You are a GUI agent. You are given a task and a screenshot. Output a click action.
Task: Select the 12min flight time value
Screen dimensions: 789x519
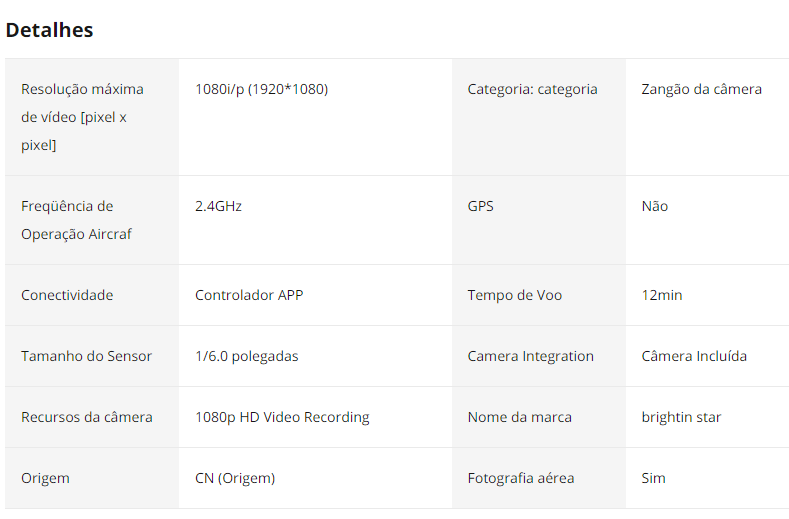[x=662, y=295]
